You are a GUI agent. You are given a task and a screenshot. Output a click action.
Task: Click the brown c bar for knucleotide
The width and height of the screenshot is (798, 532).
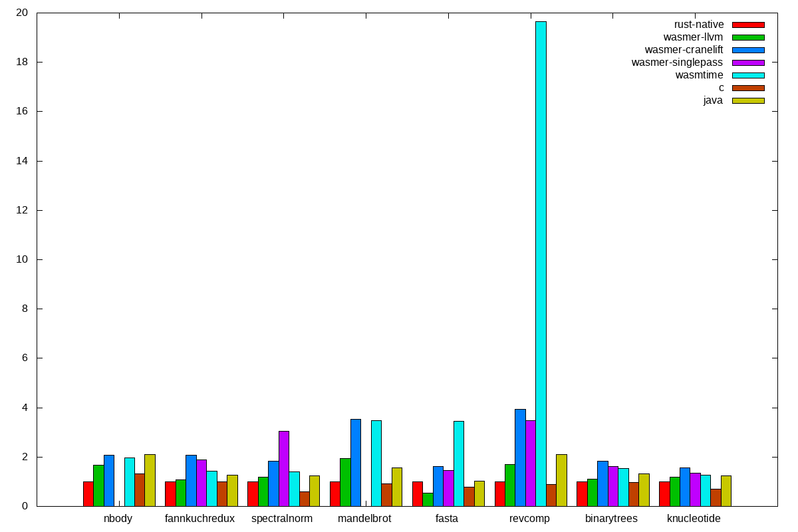tap(716, 497)
